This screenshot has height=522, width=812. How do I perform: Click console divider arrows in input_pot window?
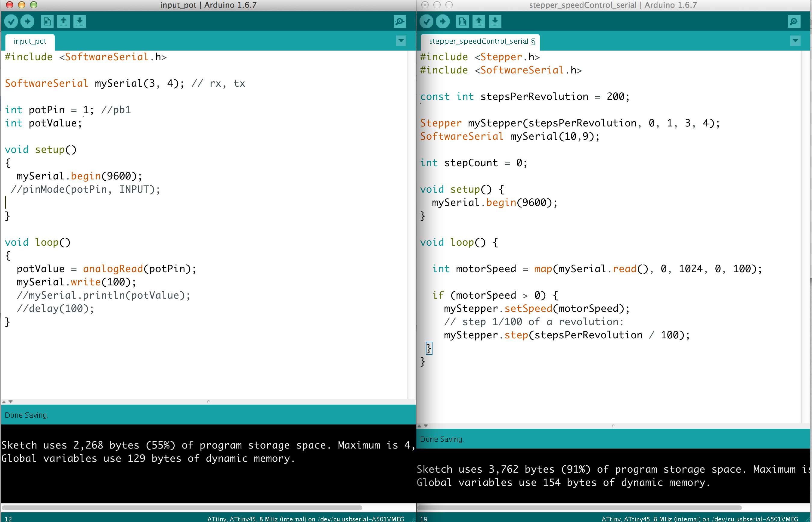click(x=8, y=402)
